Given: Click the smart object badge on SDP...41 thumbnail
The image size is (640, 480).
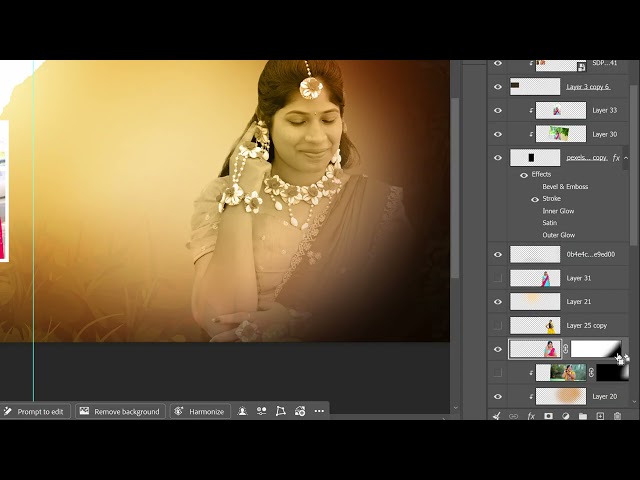Looking at the screenshot, I should click(581, 67).
